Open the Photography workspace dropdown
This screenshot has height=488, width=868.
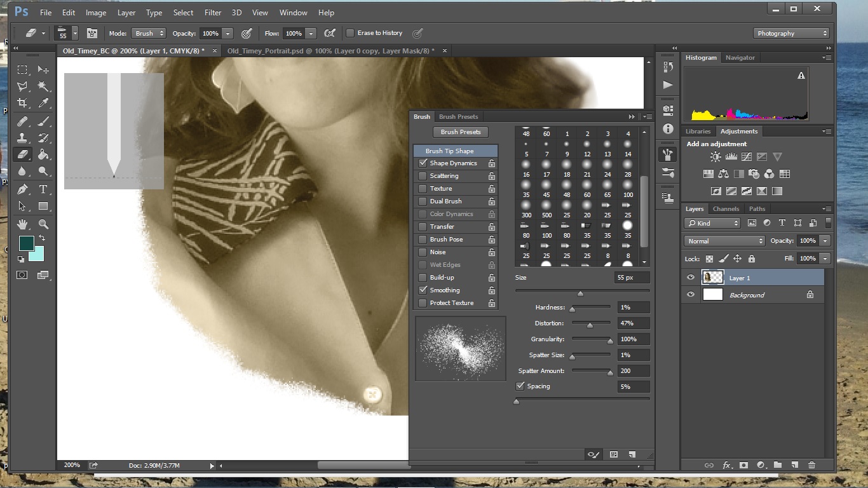791,32
